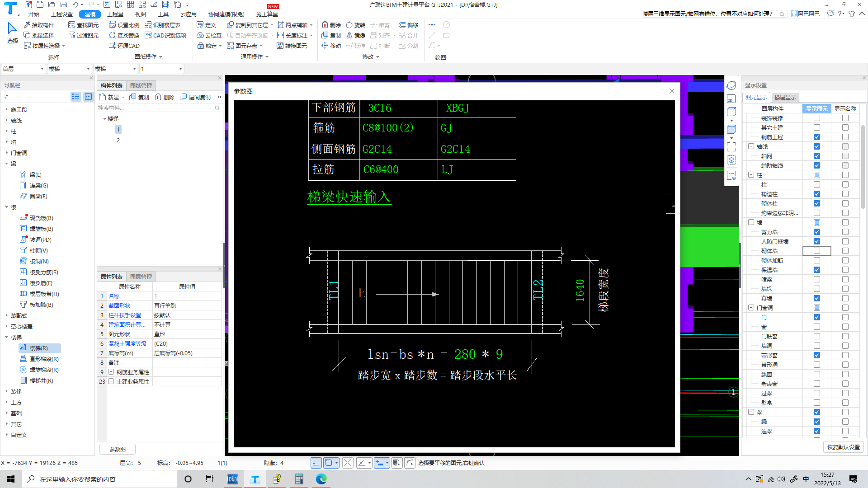The width and height of the screenshot is (868, 488).
Task: Open the 查找图元 find element tool
Action: coord(83,25)
